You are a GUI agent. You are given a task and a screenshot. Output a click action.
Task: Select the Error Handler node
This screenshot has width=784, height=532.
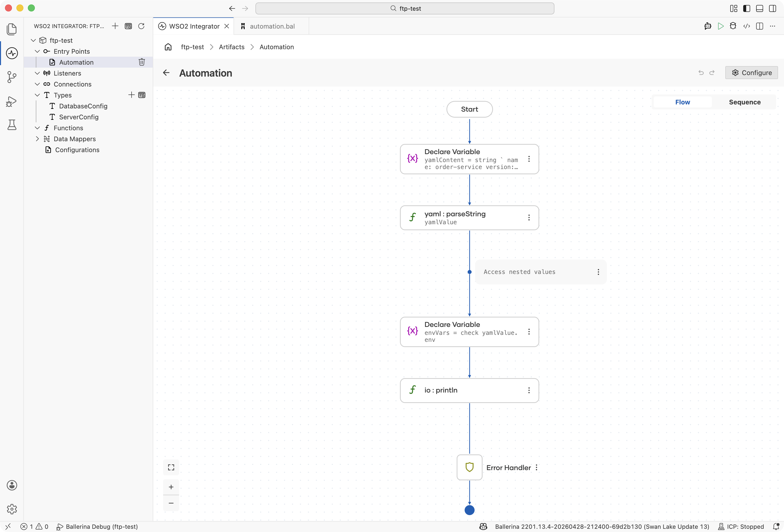(469, 468)
